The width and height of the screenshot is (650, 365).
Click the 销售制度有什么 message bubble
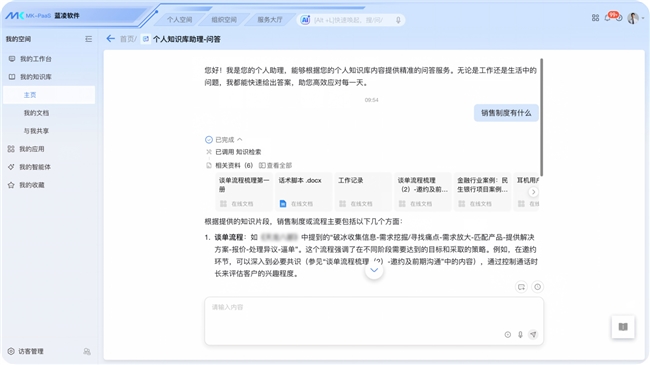(506, 113)
